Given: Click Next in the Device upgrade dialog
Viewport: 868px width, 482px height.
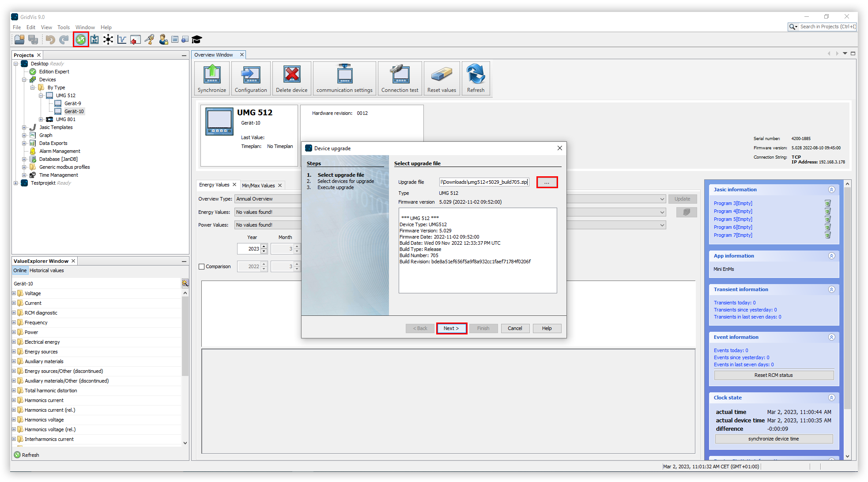Looking at the screenshot, I should click(451, 328).
